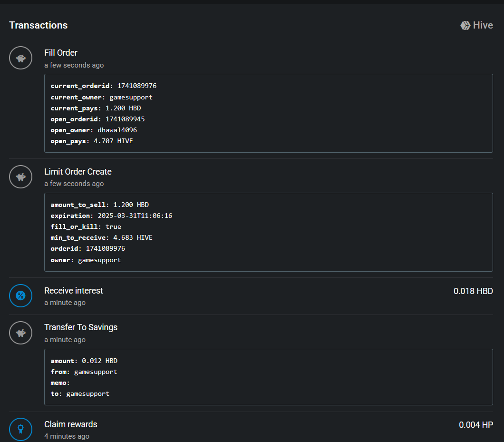Click the Claim rewards title

pyautogui.click(x=71, y=424)
